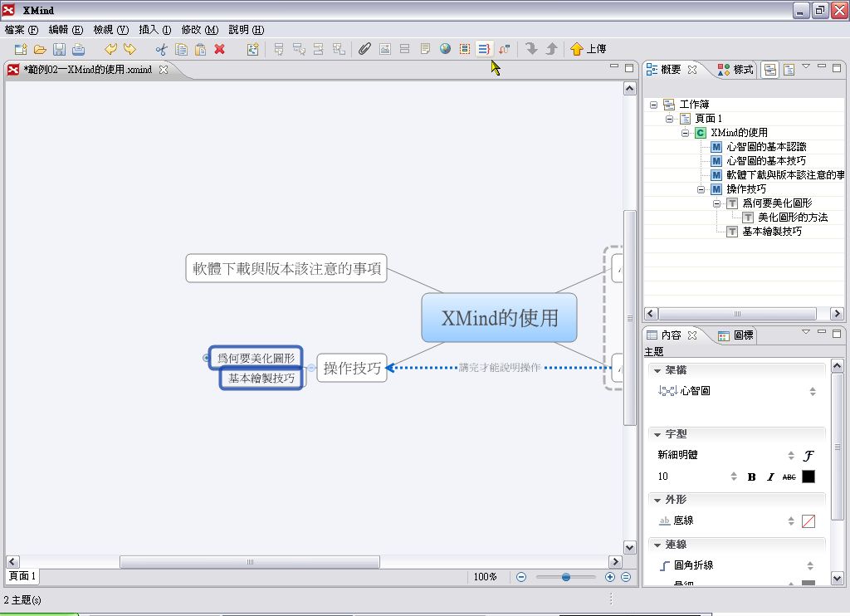Select the central XMind的使用 topic
This screenshot has height=616, width=850.
click(499, 318)
